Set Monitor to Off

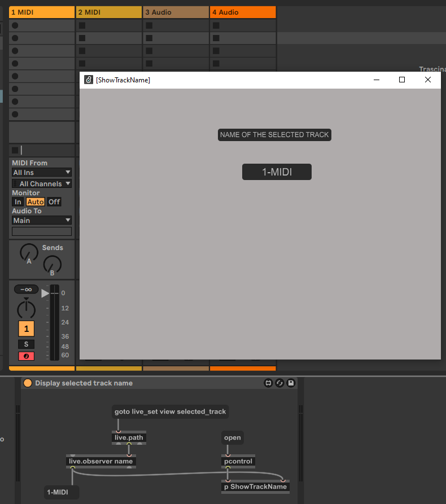coord(54,202)
